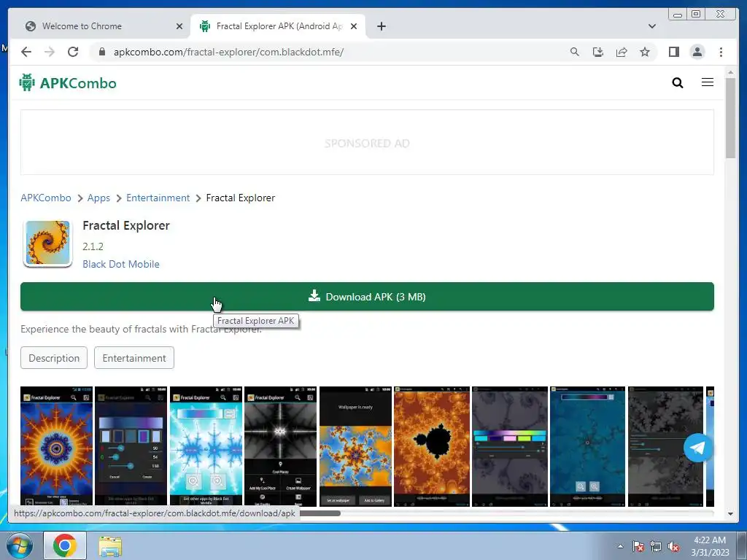Click the Description tag button

(54, 357)
